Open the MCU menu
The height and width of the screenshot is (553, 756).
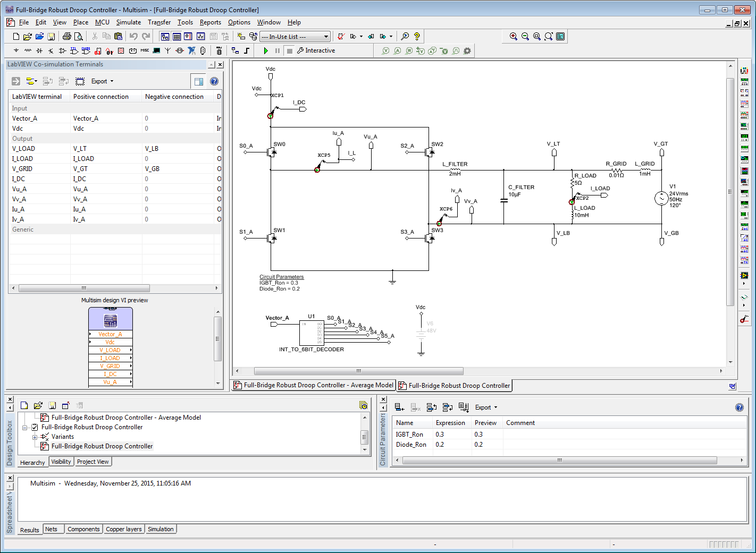(x=102, y=22)
